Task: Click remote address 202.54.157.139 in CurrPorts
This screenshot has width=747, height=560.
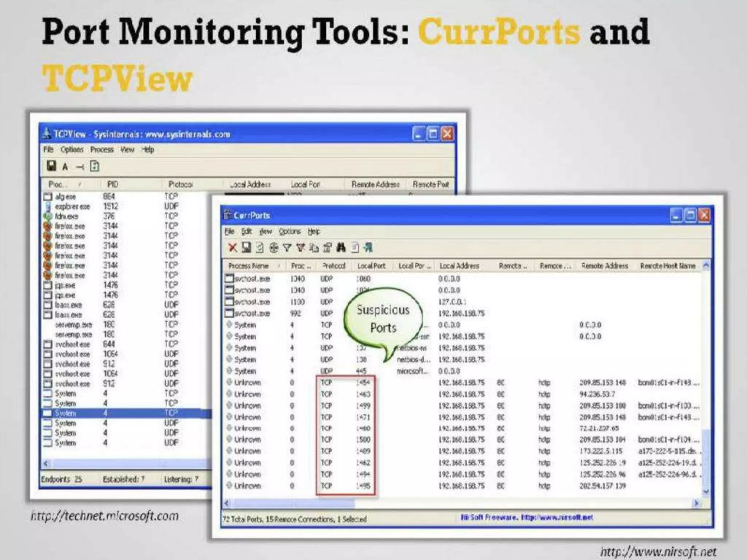Action: [x=603, y=485]
